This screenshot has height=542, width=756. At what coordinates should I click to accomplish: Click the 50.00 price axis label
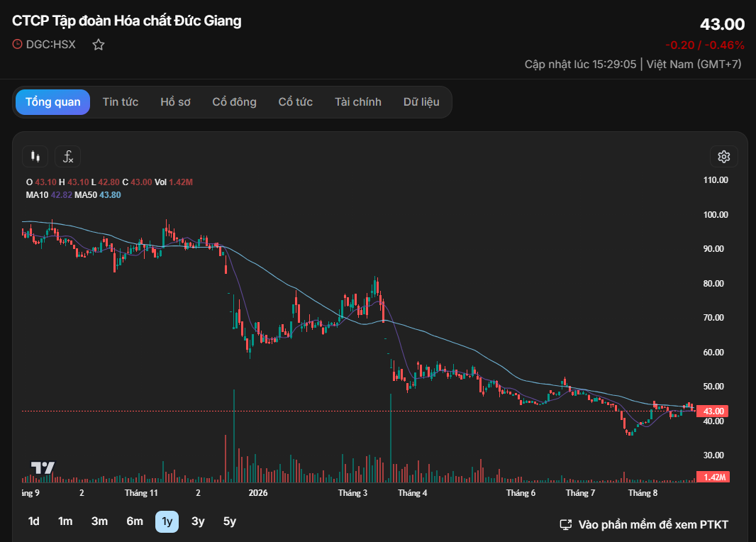(x=713, y=386)
